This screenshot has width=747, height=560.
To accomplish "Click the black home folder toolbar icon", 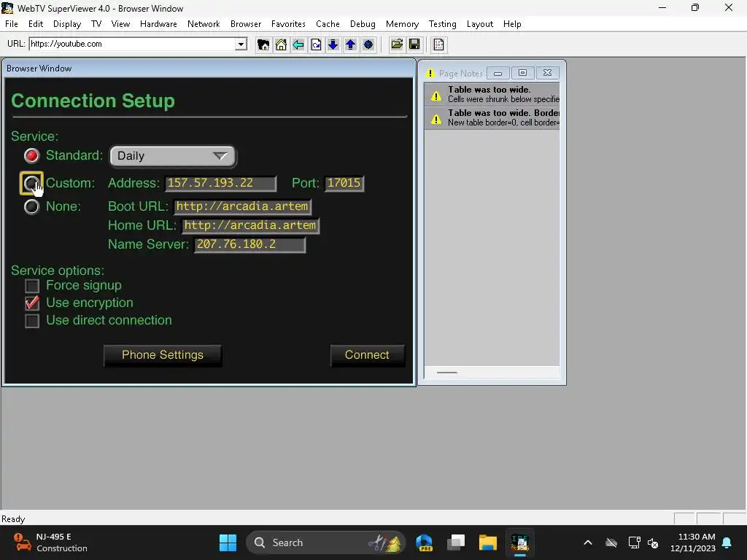I will tap(263, 44).
